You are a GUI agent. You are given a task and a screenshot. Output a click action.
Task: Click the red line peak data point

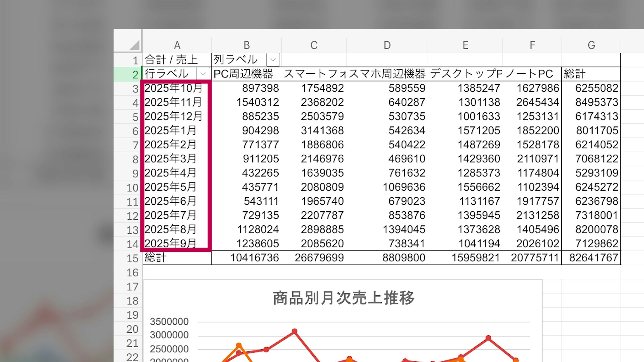[294, 331]
